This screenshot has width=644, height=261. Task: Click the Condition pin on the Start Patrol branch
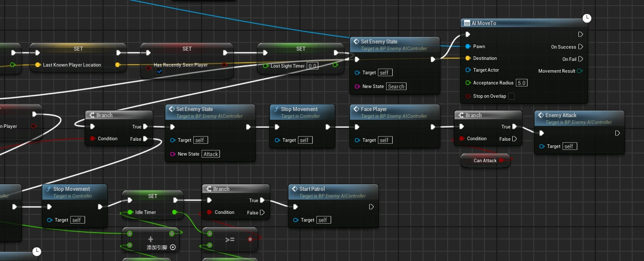pos(209,212)
